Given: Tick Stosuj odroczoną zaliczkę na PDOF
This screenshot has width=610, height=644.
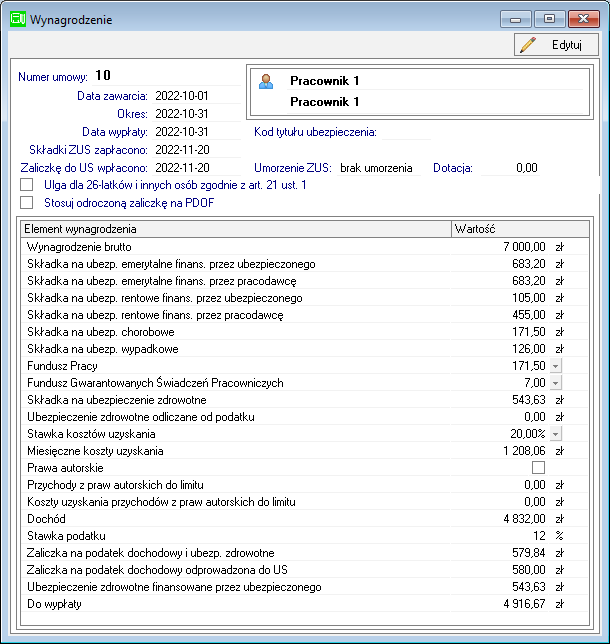Looking at the screenshot, I should (x=27, y=202).
